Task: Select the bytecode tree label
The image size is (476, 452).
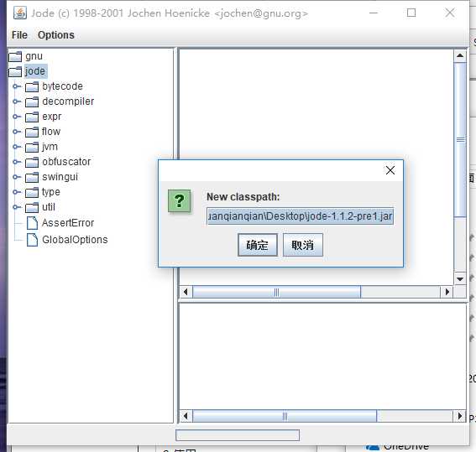Action: coord(62,86)
